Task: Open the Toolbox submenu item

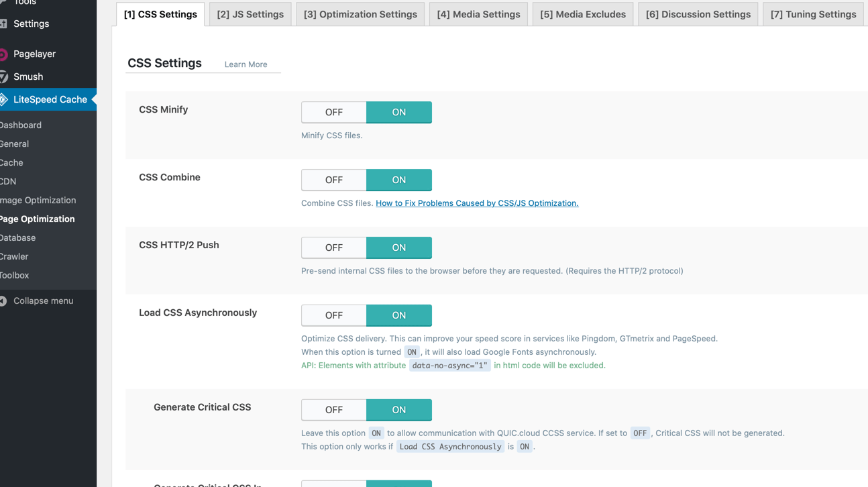Action: click(x=15, y=276)
